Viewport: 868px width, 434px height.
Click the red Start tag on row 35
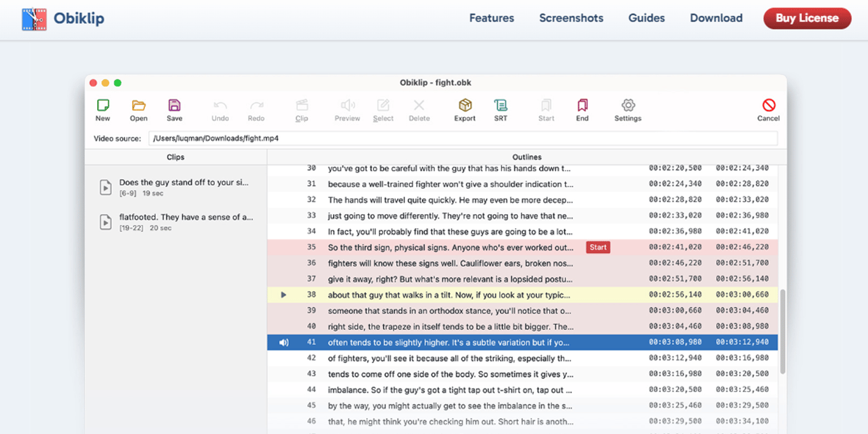click(x=598, y=247)
